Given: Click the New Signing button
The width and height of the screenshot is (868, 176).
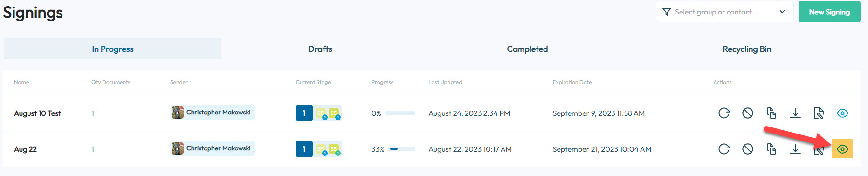Looking at the screenshot, I should [829, 12].
